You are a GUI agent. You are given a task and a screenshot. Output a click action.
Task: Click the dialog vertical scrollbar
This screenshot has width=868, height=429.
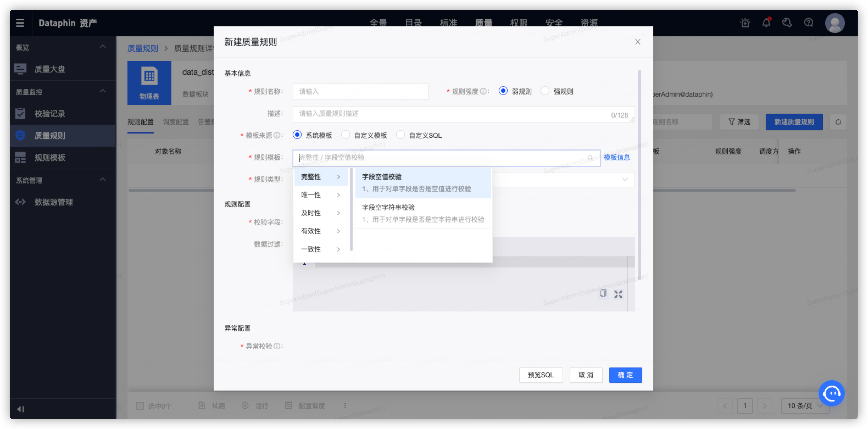coord(639,175)
